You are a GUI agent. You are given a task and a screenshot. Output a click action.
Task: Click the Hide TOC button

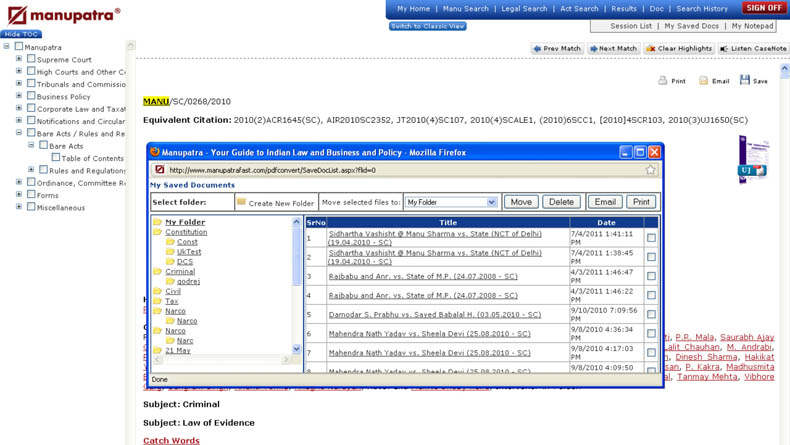[21, 34]
